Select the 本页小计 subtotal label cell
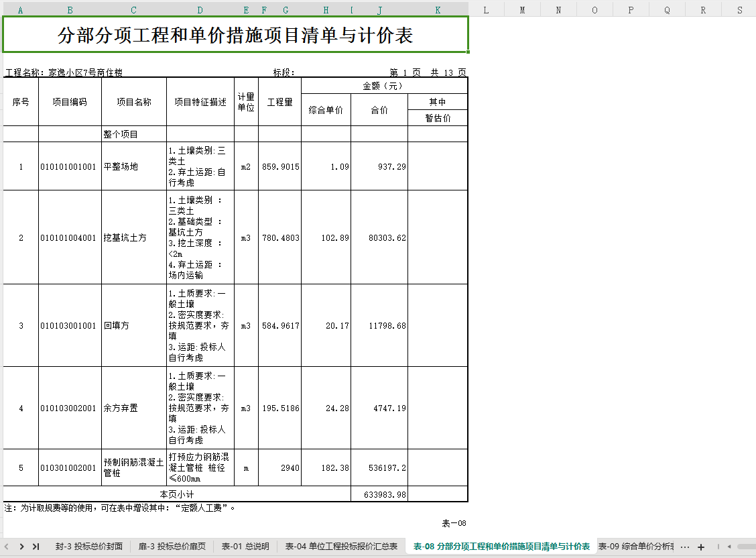This screenshot has height=558, width=756. click(x=177, y=494)
